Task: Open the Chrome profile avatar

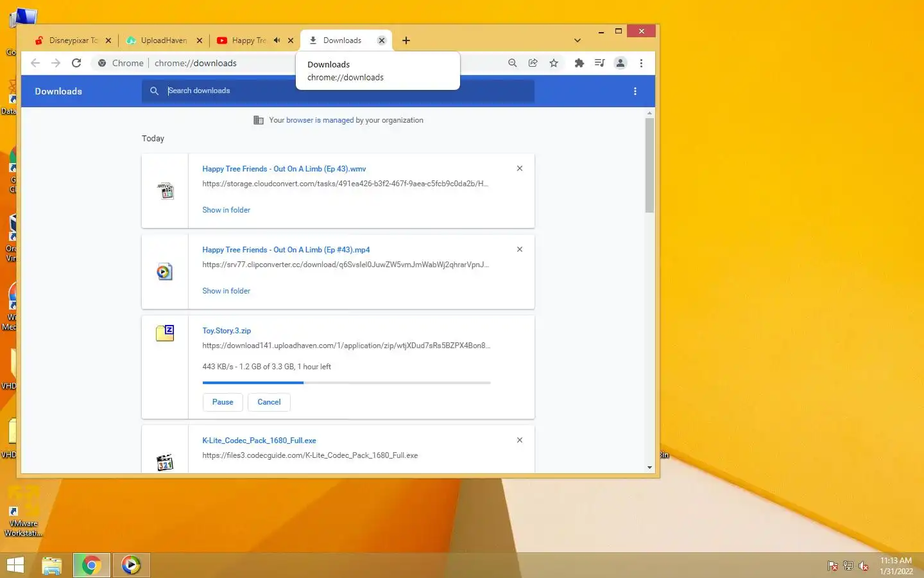Action: click(620, 63)
